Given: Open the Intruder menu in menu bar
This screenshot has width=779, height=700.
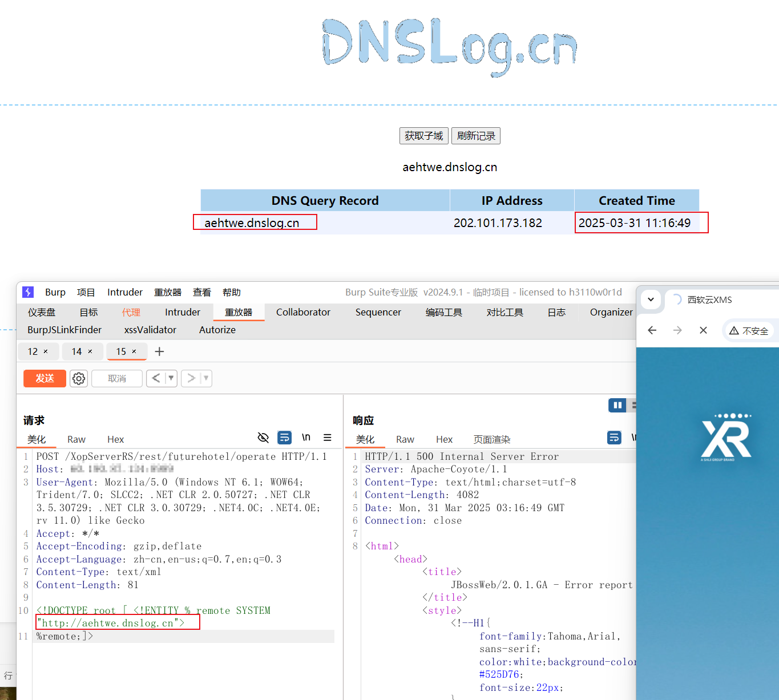Looking at the screenshot, I should pyautogui.click(x=125, y=292).
